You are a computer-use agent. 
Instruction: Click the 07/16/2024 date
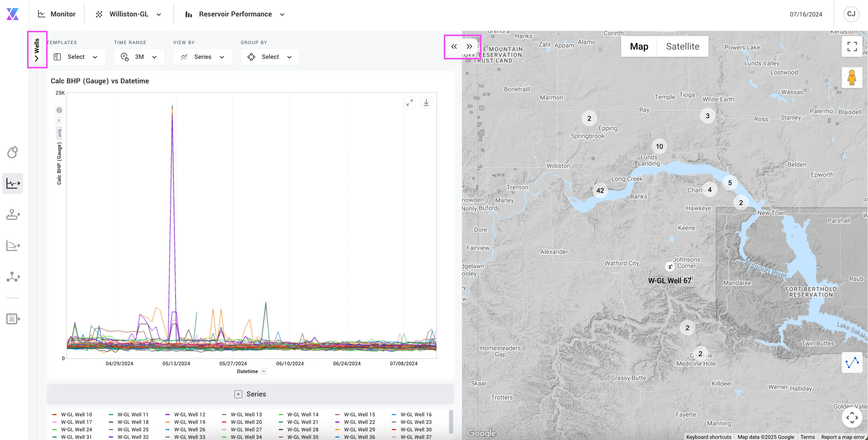point(806,14)
